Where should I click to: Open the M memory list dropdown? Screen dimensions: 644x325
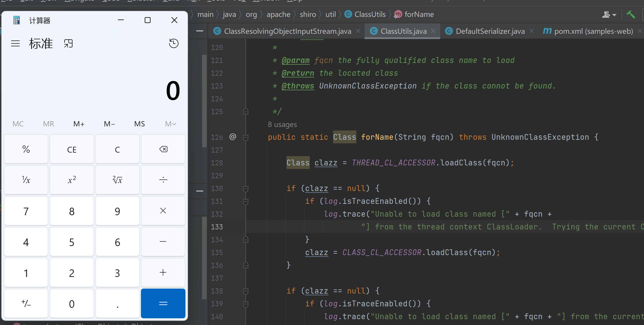pos(171,124)
